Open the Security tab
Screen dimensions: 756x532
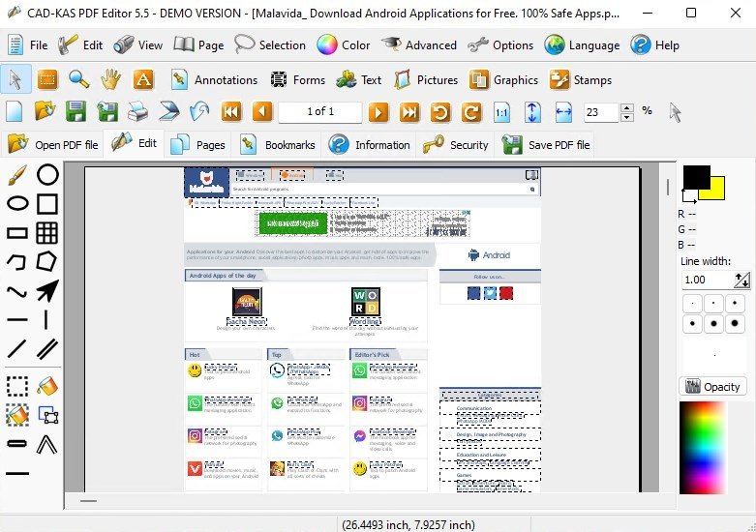[x=455, y=144]
